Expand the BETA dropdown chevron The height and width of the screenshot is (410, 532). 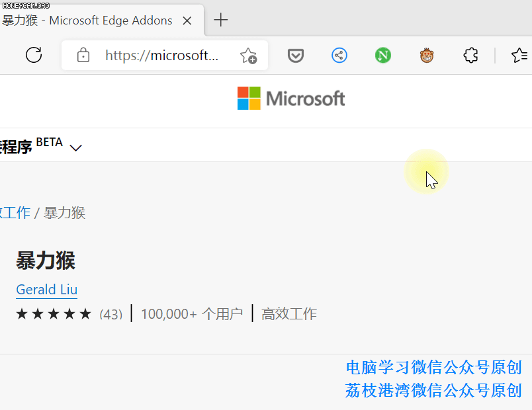click(x=75, y=147)
